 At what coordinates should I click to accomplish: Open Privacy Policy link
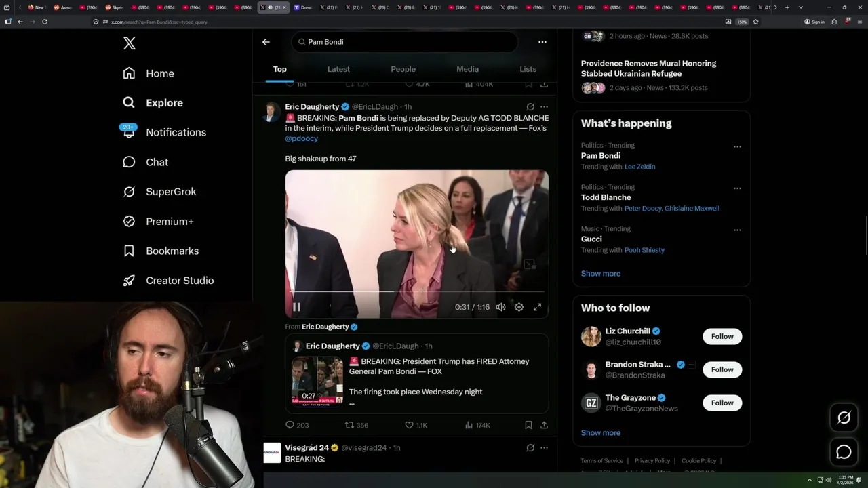click(x=652, y=461)
